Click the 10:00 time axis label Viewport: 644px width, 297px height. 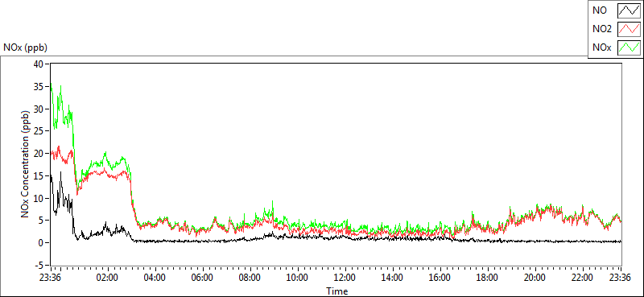click(x=297, y=277)
